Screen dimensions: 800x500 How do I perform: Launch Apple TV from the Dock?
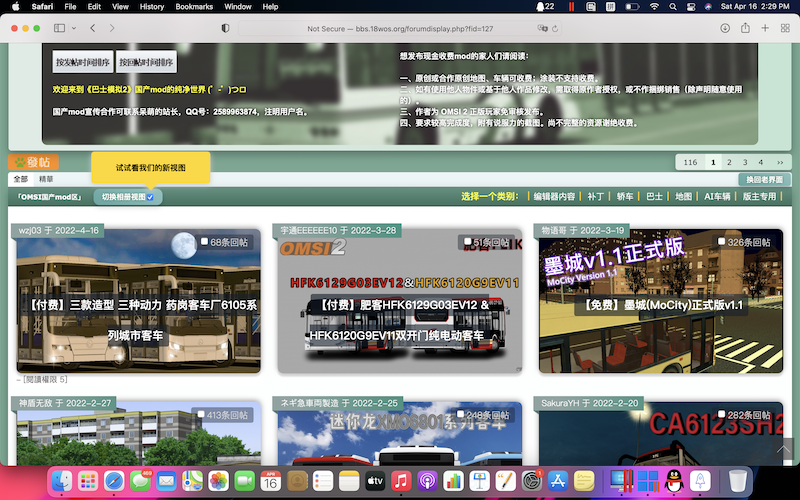click(x=376, y=481)
